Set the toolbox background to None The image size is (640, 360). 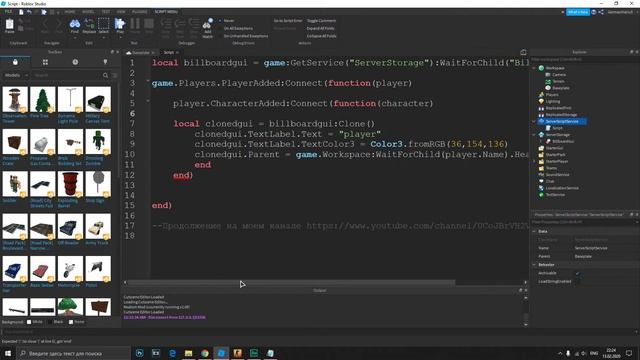(76, 322)
